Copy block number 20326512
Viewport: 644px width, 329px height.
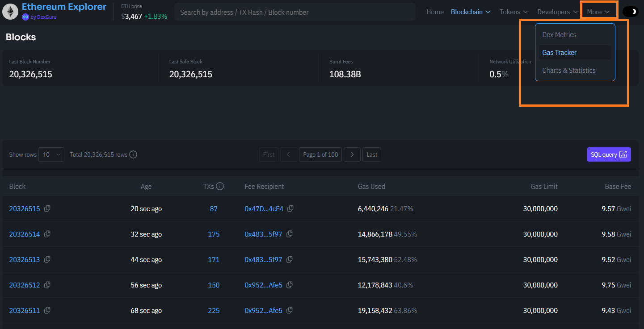pos(47,285)
